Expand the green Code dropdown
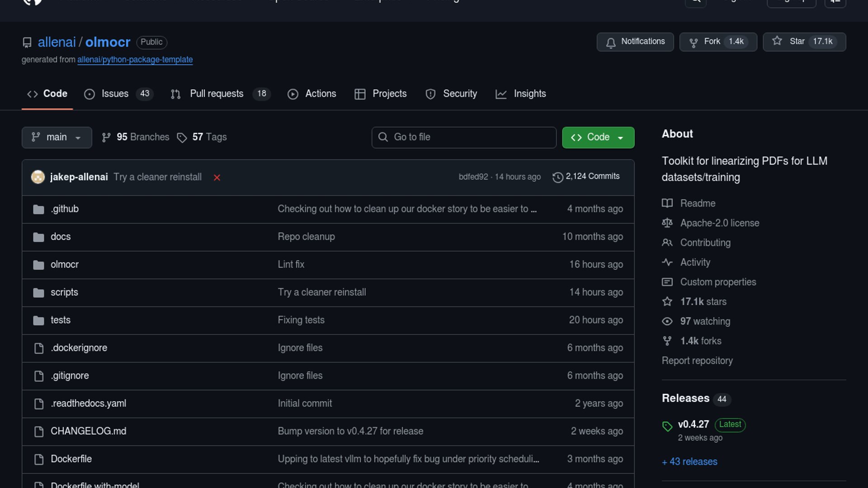Viewport: 868px width, 488px height. [x=598, y=137]
